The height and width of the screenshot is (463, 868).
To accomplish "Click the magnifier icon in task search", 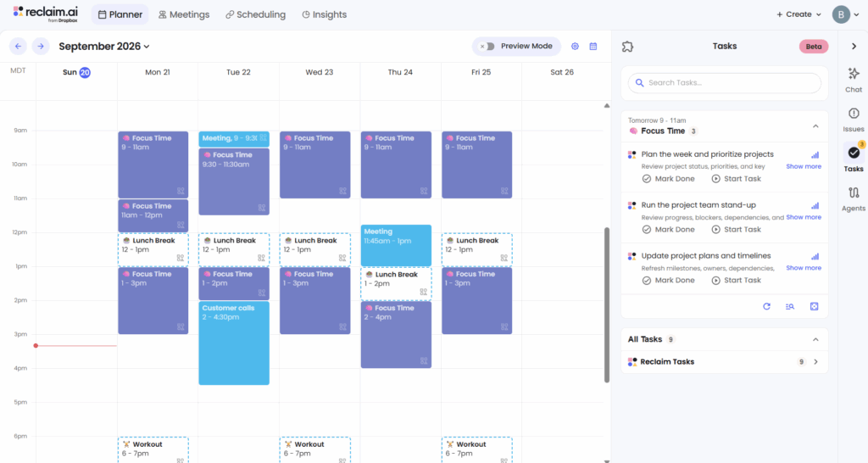I will [x=639, y=83].
